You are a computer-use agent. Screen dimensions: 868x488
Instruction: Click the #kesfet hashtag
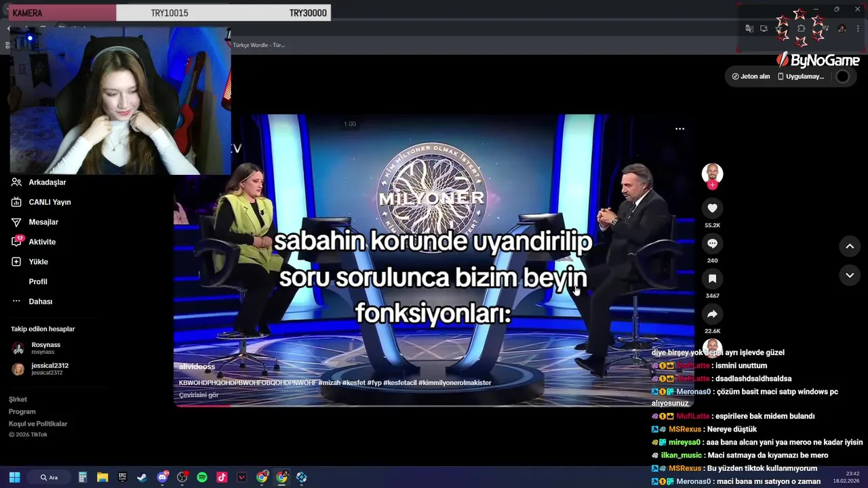[353, 383]
